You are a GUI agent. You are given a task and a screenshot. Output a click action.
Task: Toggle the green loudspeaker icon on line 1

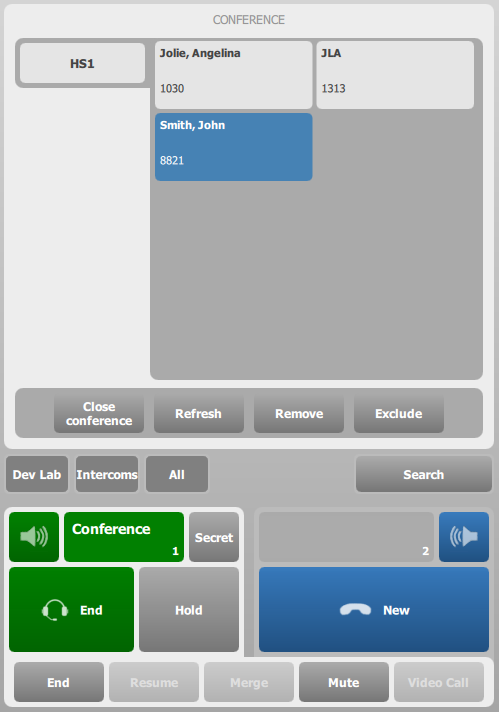[34, 537]
